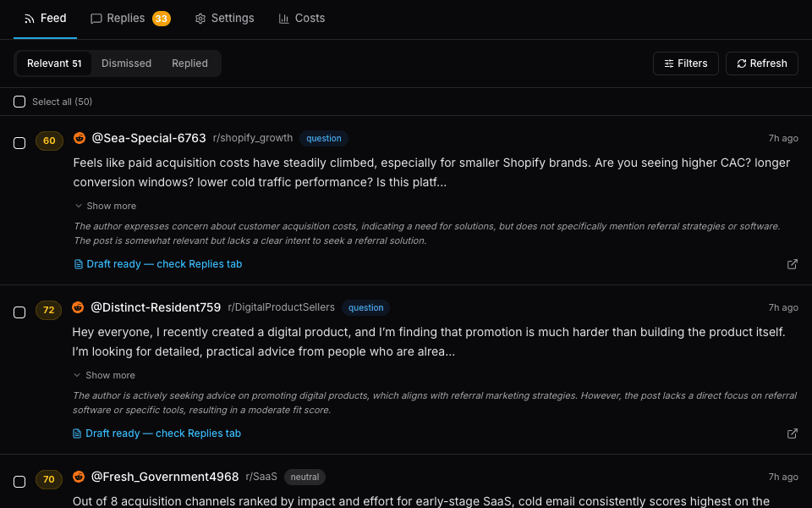
Task: Click the refresh arrows icon in the Refresh button
Action: (740, 63)
